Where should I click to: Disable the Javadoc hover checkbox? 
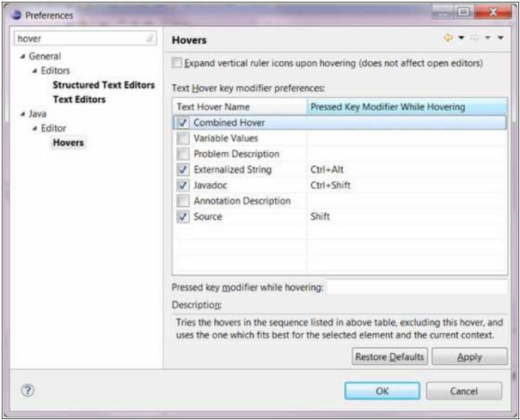[183, 185]
